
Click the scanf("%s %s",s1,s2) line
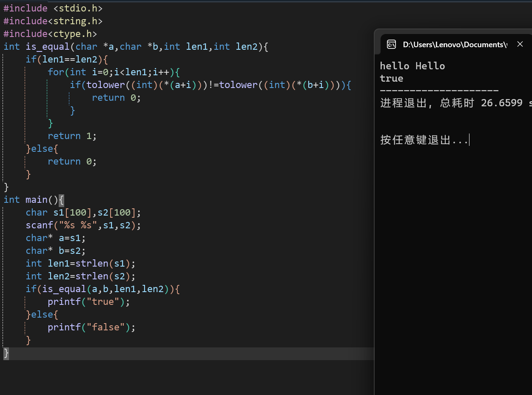coord(83,225)
